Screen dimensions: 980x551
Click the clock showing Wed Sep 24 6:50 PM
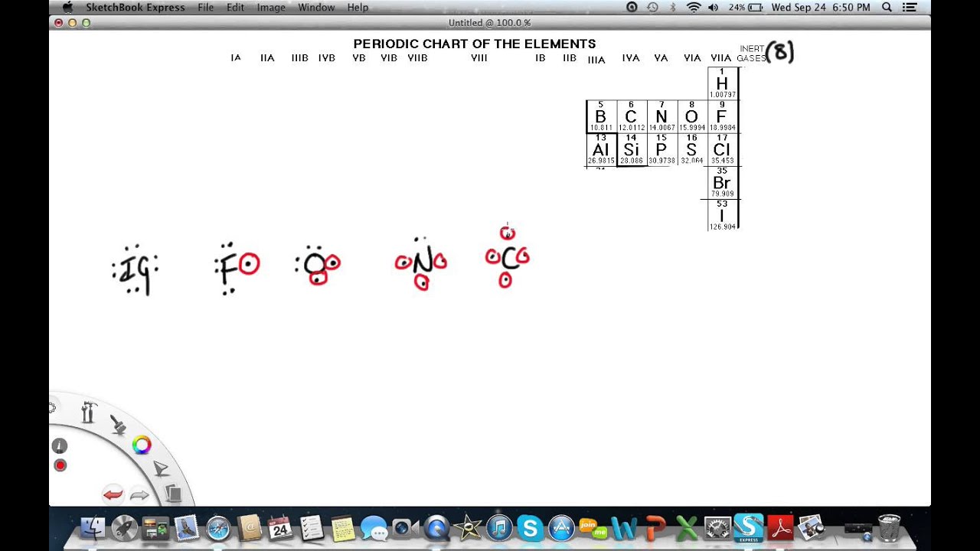pyautogui.click(x=821, y=7)
